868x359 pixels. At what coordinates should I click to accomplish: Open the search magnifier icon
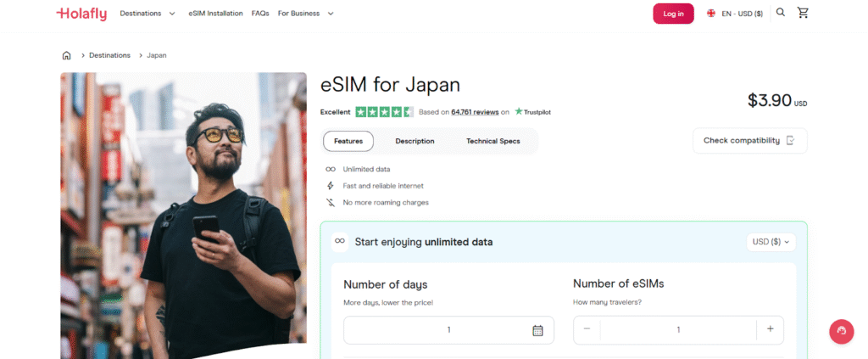point(781,13)
